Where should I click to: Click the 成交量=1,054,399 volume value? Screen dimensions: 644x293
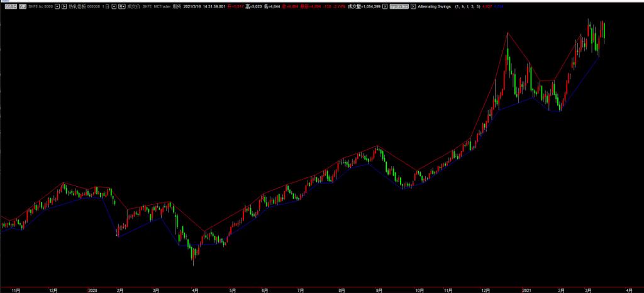tap(364, 6)
